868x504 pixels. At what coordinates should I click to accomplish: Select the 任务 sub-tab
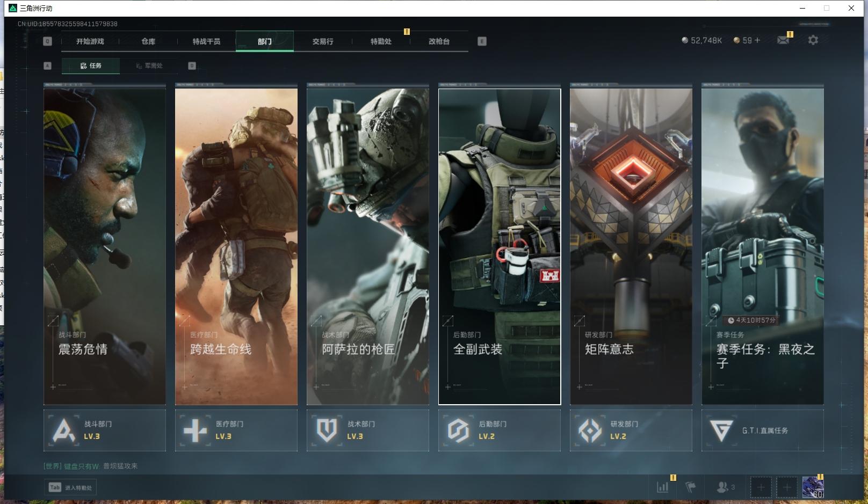coord(91,65)
